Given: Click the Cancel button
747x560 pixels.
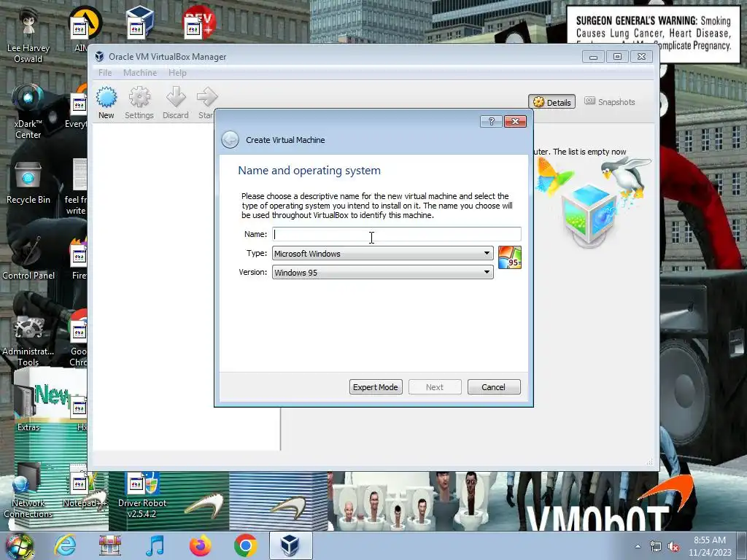Looking at the screenshot, I should tap(494, 387).
